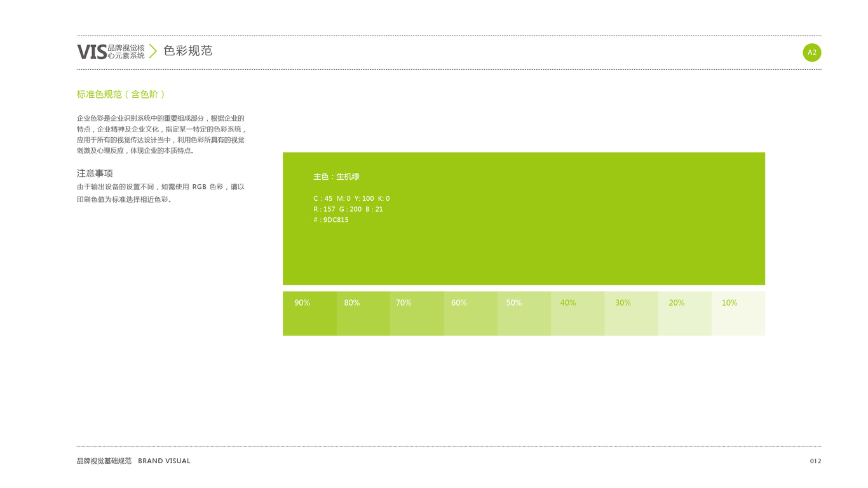Click the green chevron arrow in the header
868x488 pixels.
153,51
